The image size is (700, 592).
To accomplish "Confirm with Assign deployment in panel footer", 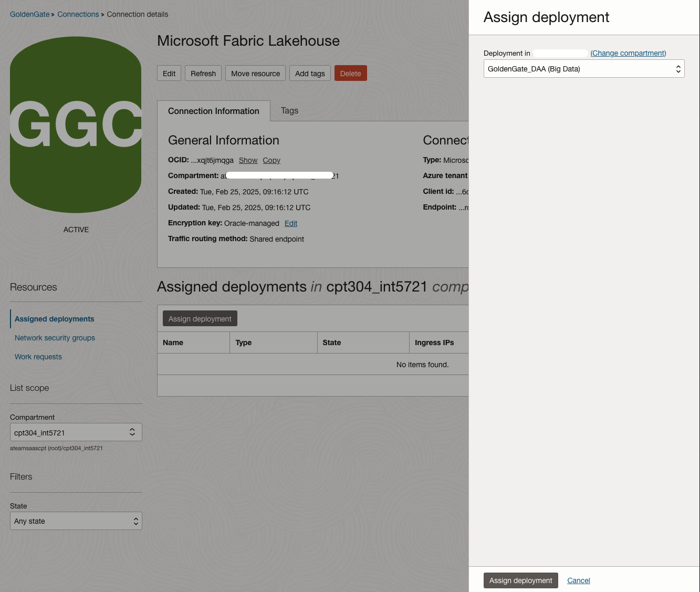I will click(520, 580).
